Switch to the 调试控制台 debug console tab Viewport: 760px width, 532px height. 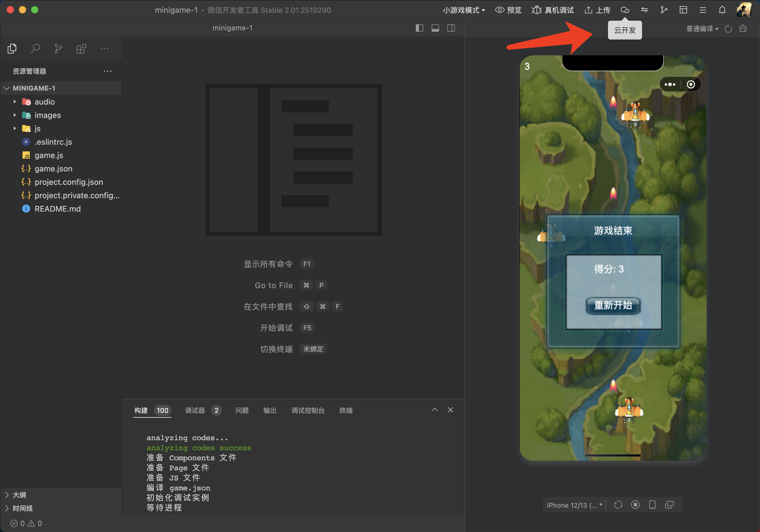coord(308,410)
